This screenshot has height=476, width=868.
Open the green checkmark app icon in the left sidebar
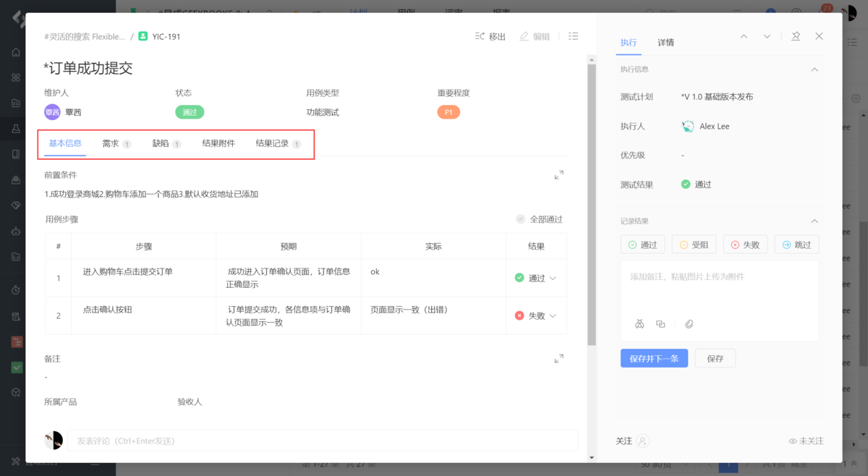click(16, 367)
